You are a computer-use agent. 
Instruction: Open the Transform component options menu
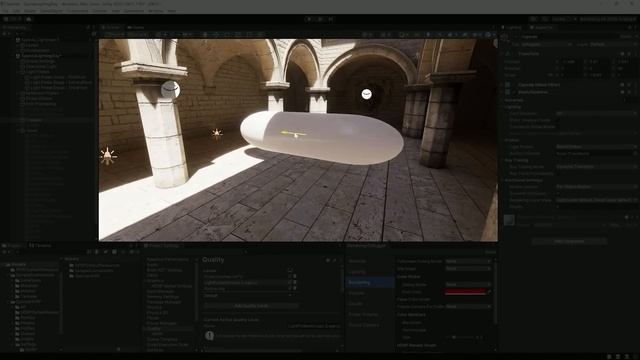tap(636, 54)
